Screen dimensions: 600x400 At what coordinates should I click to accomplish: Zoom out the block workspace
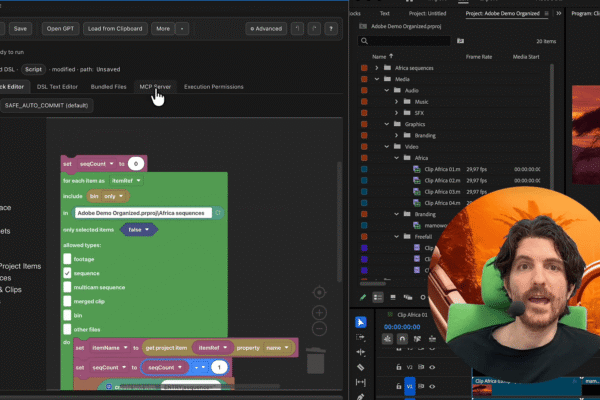(x=319, y=328)
